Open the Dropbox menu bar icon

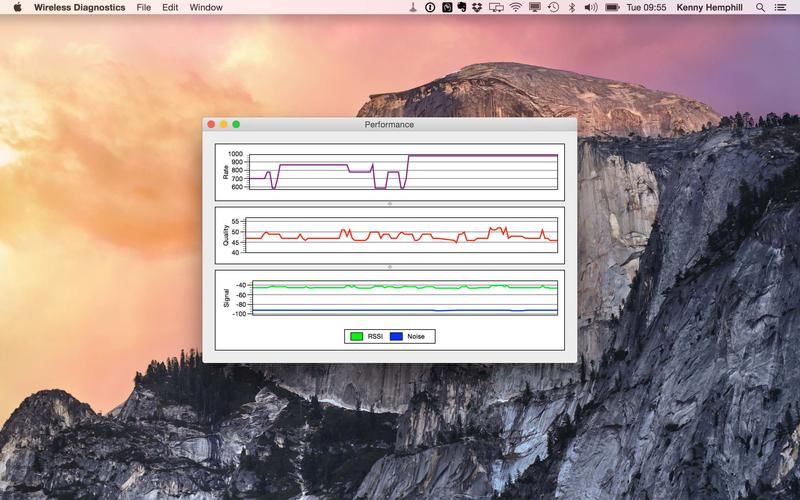477,8
